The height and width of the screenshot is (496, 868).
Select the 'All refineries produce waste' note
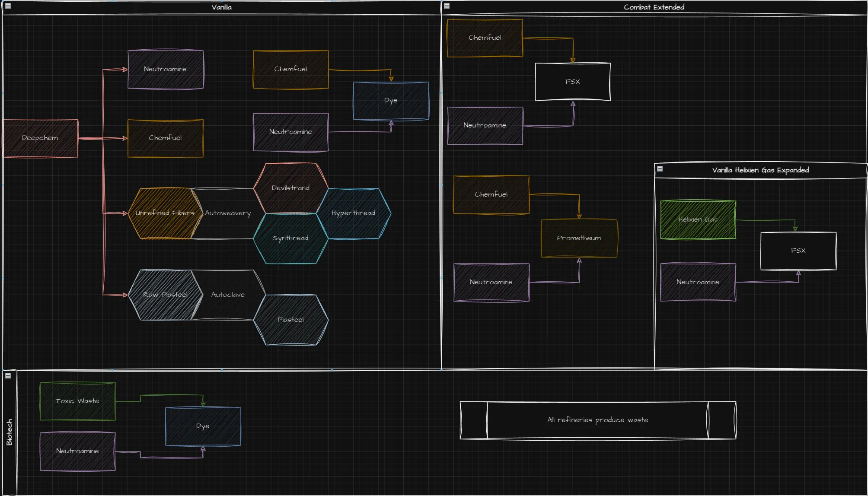pos(597,420)
